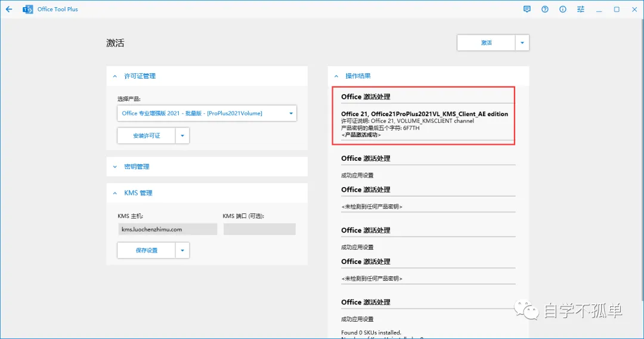The width and height of the screenshot is (644, 339).
Task: Open the help question mark icon
Action: [544, 9]
